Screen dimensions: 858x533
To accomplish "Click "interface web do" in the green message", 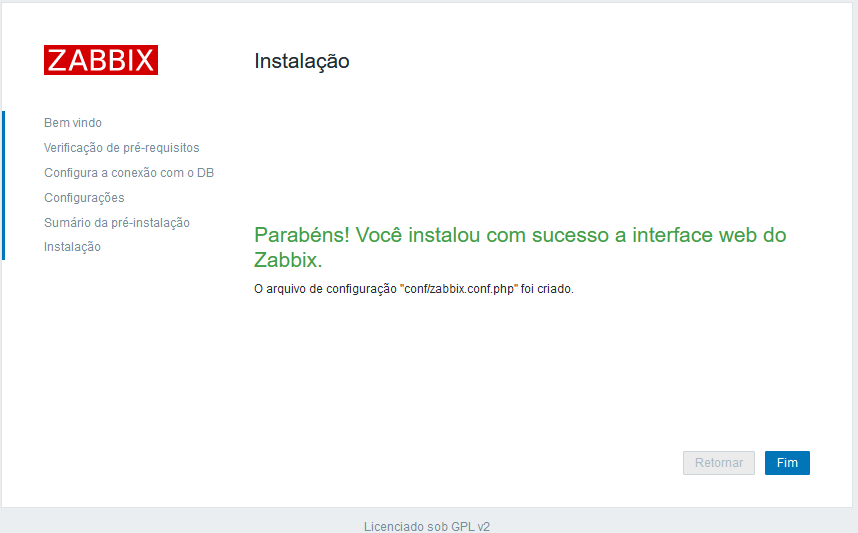I will pyautogui.click(x=709, y=235).
